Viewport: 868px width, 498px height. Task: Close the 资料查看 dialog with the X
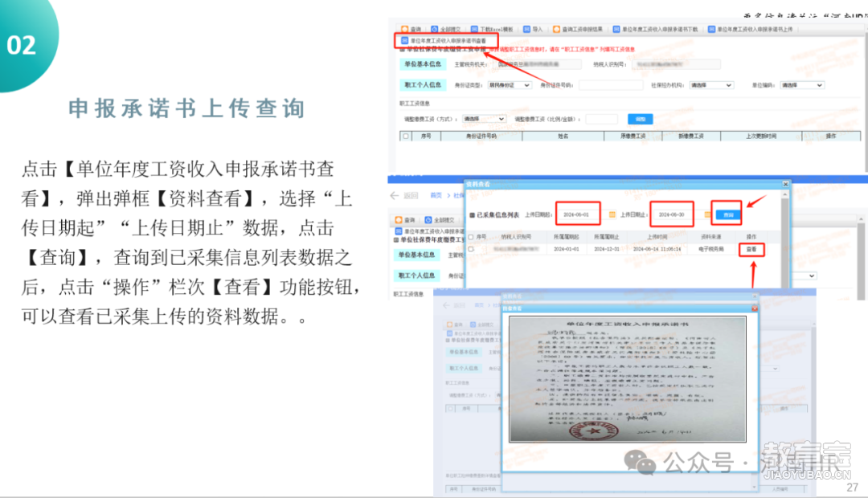tap(785, 184)
